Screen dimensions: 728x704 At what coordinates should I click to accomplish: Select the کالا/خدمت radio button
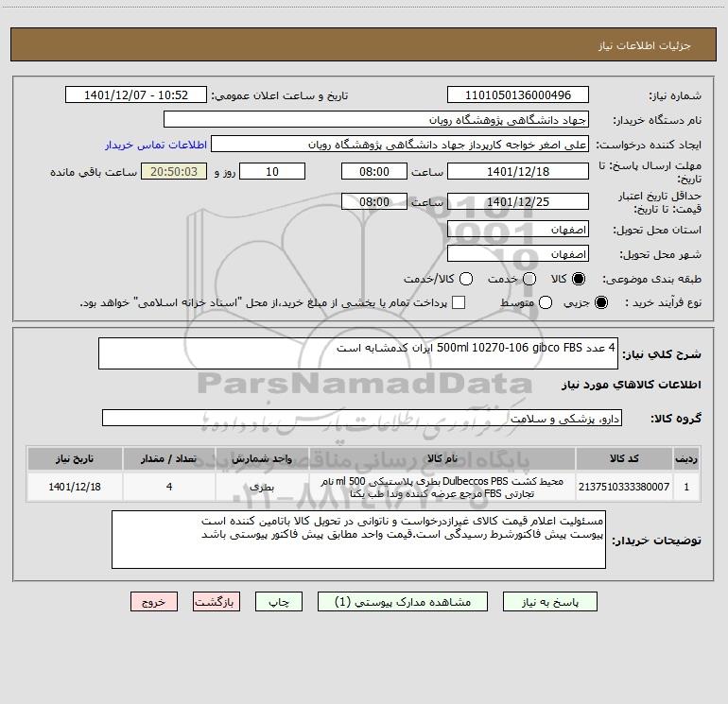click(466, 279)
